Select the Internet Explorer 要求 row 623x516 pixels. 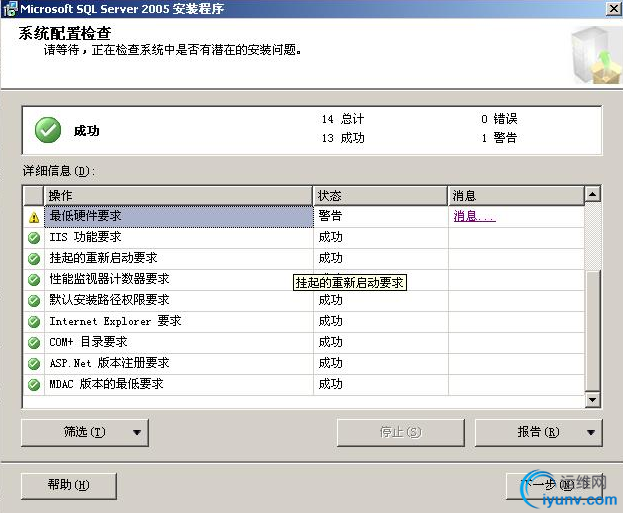(304, 322)
